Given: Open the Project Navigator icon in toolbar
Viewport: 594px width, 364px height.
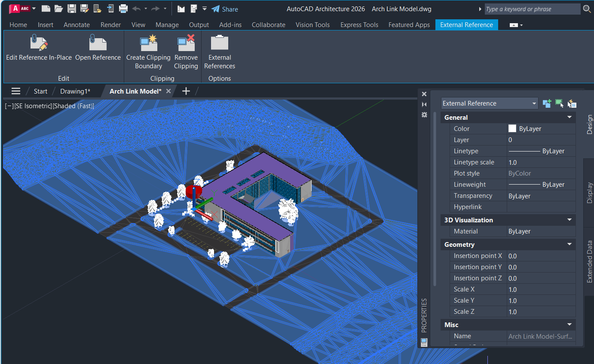Looking at the screenshot, I should [194, 9].
